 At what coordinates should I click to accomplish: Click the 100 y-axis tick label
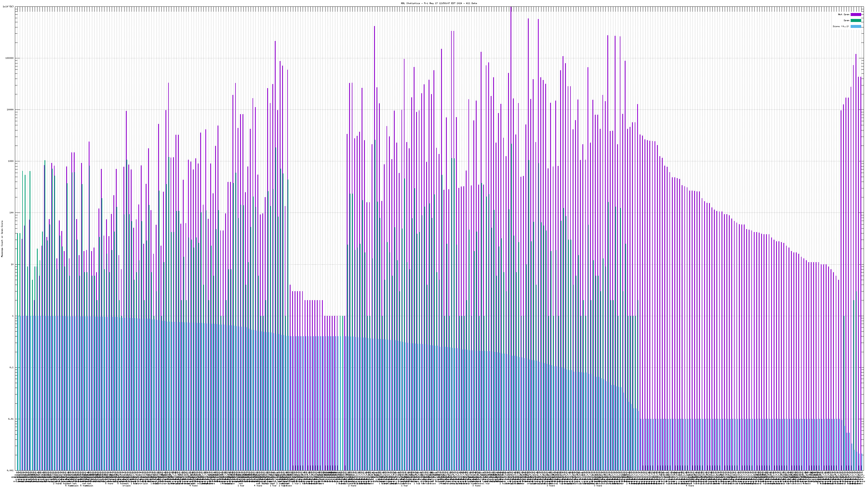coord(11,213)
